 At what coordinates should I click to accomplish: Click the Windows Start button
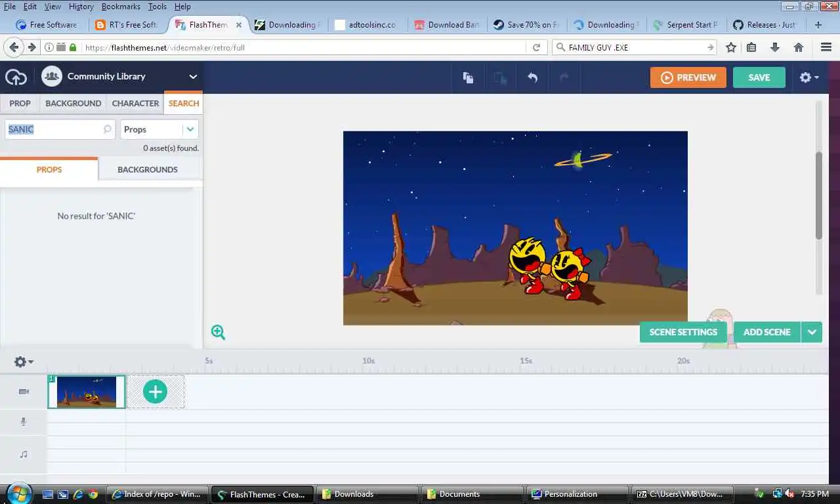[x=18, y=493]
